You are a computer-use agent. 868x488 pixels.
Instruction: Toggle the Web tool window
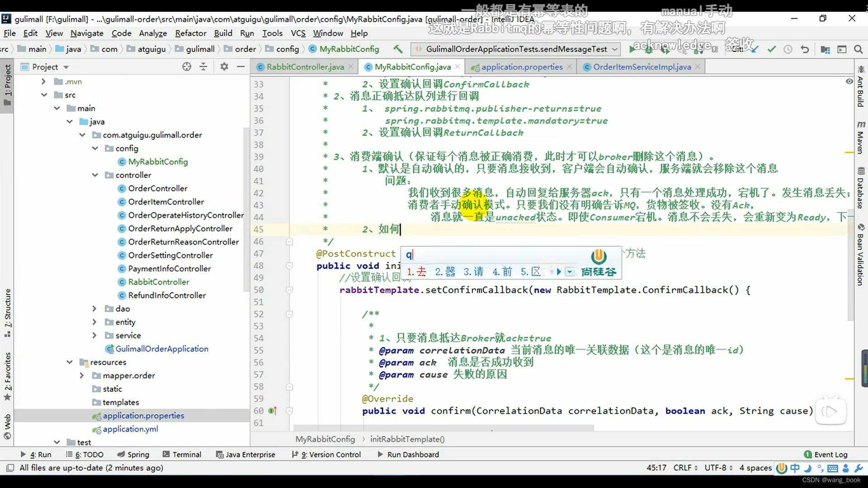pyautogui.click(x=7, y=427)
